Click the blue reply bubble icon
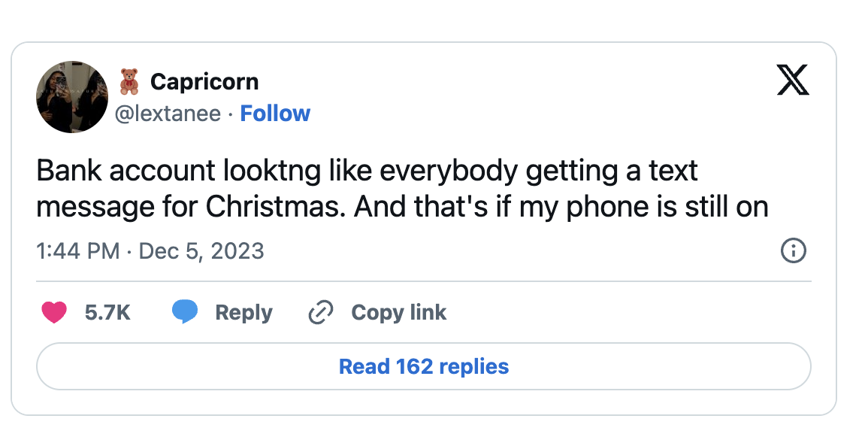Screen dimensions: 868x446 pos(184,312)
